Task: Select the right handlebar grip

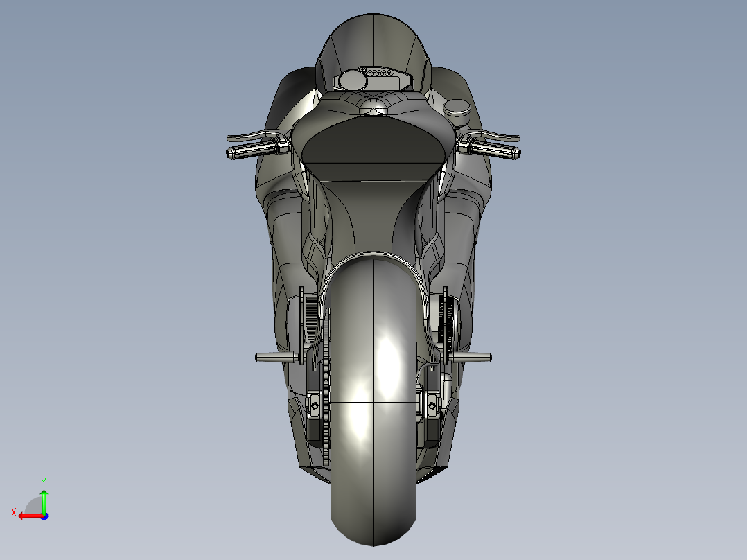Action: [x=498, y=152]
